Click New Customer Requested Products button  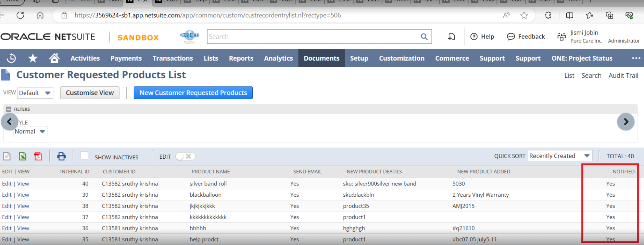tap(193, 93)
